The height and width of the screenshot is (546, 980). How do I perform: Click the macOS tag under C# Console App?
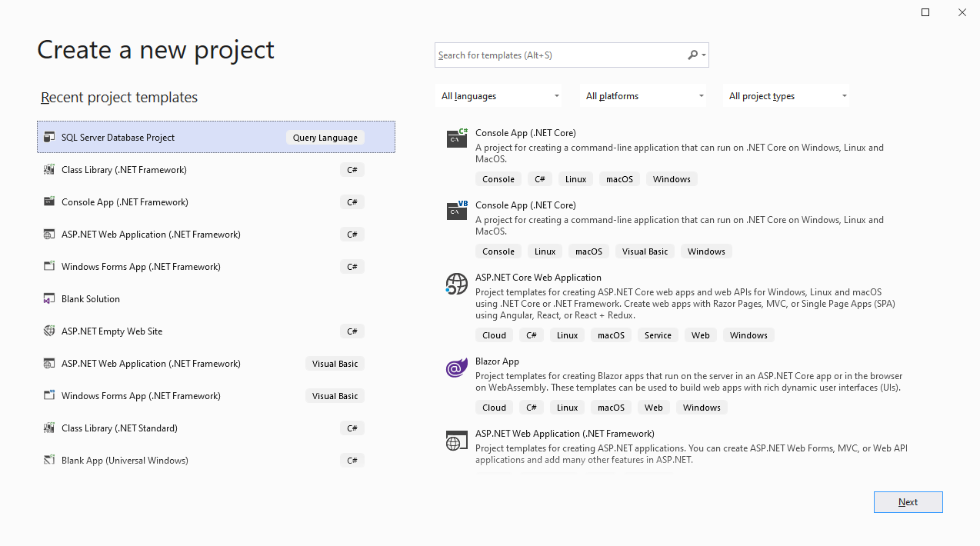(619, 179)
